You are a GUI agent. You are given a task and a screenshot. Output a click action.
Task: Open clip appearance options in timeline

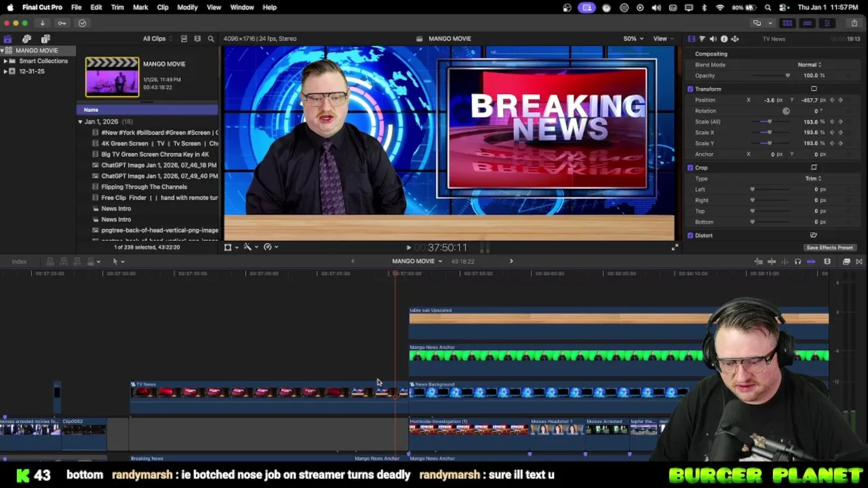(x=827, y=262)
